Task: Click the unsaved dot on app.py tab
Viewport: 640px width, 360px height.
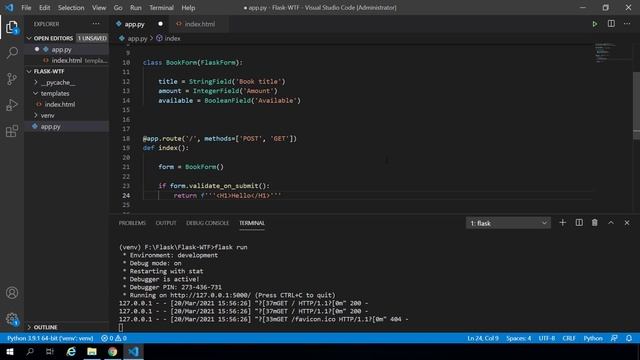Action: [160, 24]
